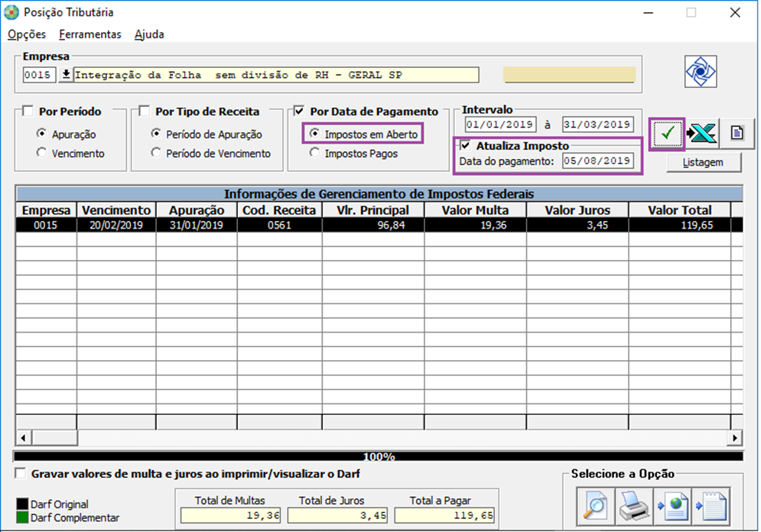Click the green Darf Complementar color swatch

22,517
